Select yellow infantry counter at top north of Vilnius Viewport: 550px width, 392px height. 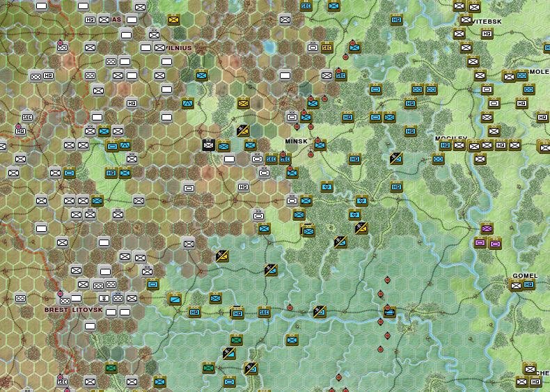click(173, 19)
